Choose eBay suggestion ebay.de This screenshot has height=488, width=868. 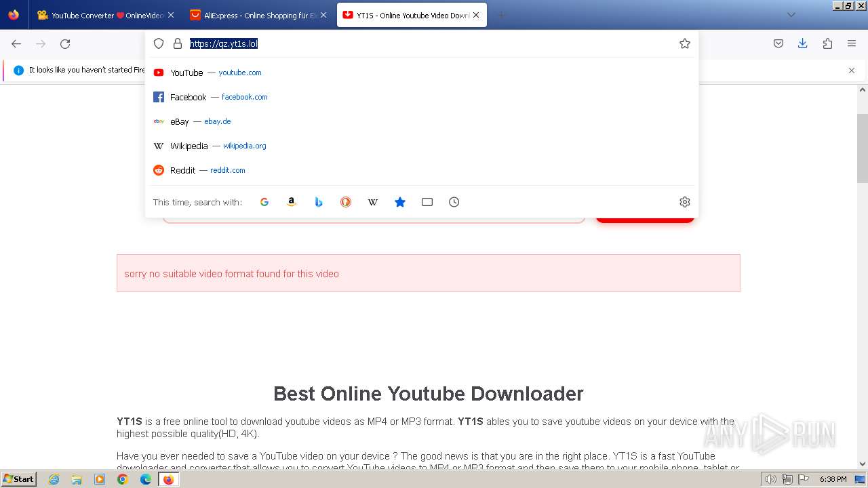[x=422, y=121]
